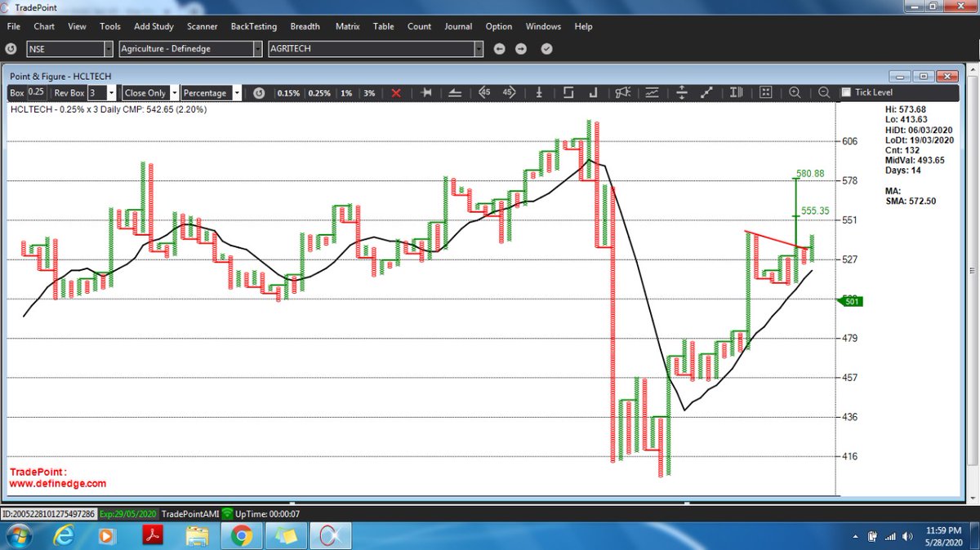
Task: Select the trend line drawing tool
Action: pos(453,93)
